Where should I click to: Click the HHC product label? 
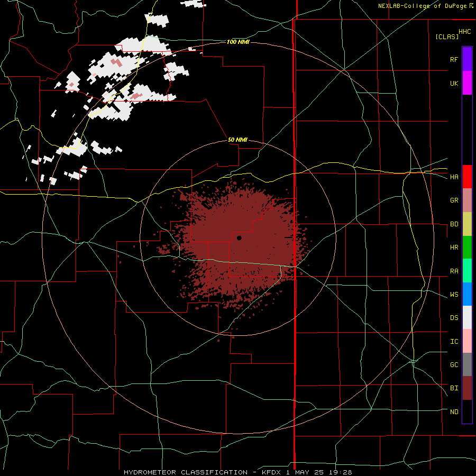click(464, 32)
